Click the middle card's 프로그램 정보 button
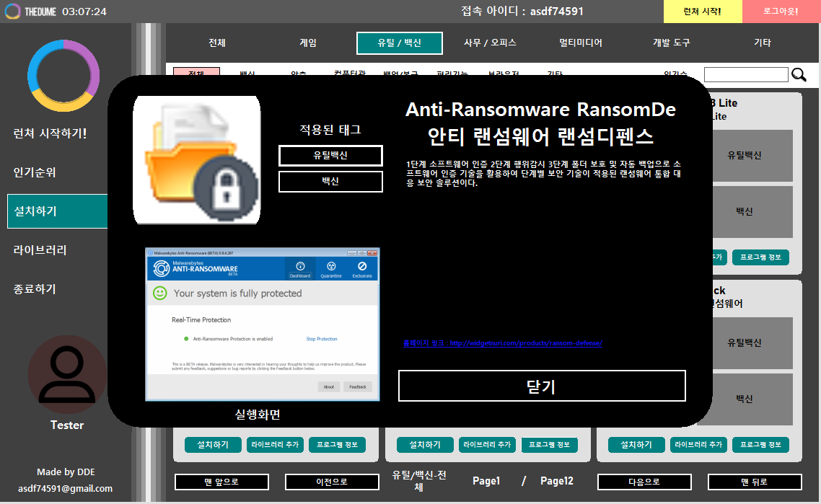Viewport: 821px width, 504px height. pyautogui.click(x=549, y=445)
